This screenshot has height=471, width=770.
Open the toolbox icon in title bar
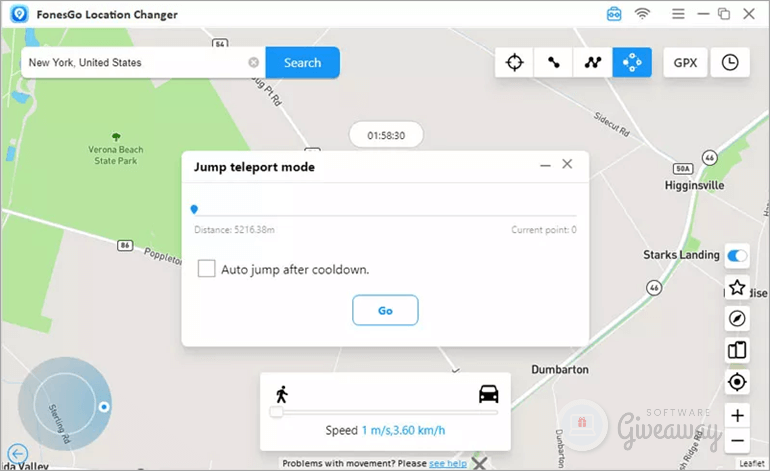(614, 14)
